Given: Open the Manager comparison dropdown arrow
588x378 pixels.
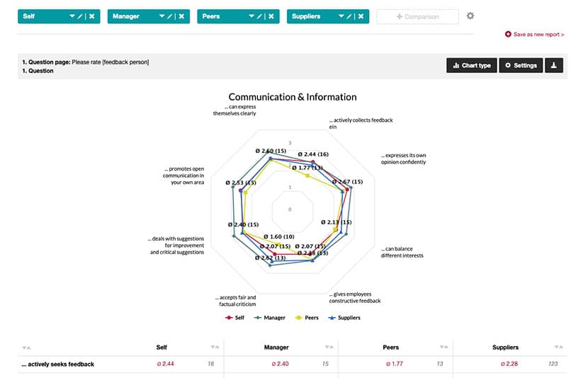Looking at the screenshot, I should 162,16.
